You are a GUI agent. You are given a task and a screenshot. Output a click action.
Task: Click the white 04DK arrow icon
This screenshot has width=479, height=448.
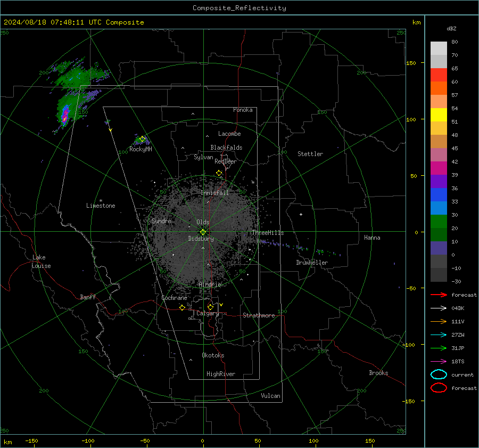[439, 308]
